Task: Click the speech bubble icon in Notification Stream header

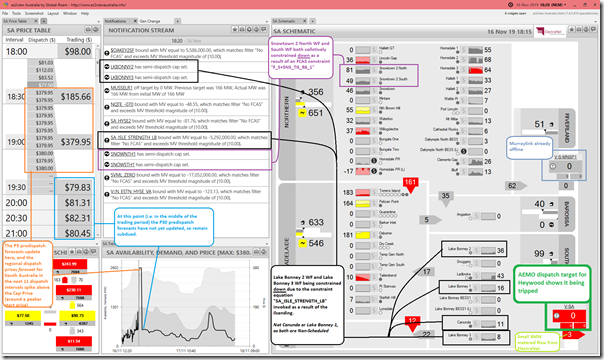Action: 264,29
